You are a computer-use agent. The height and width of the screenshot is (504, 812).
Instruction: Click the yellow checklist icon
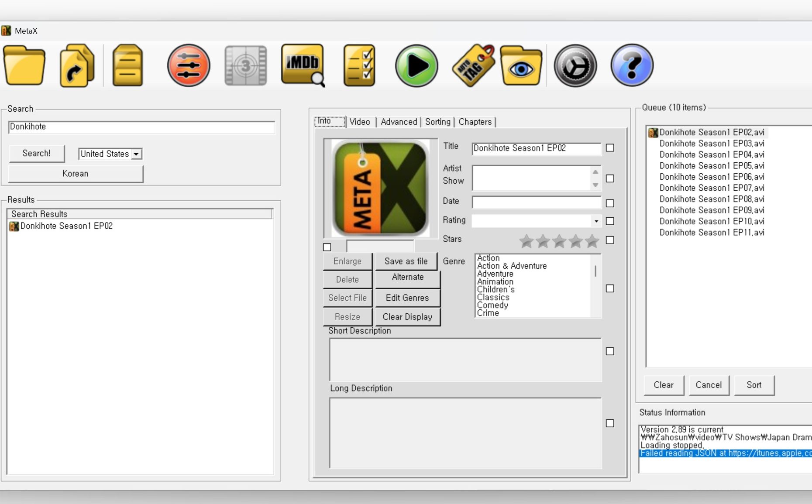(359, 65)
